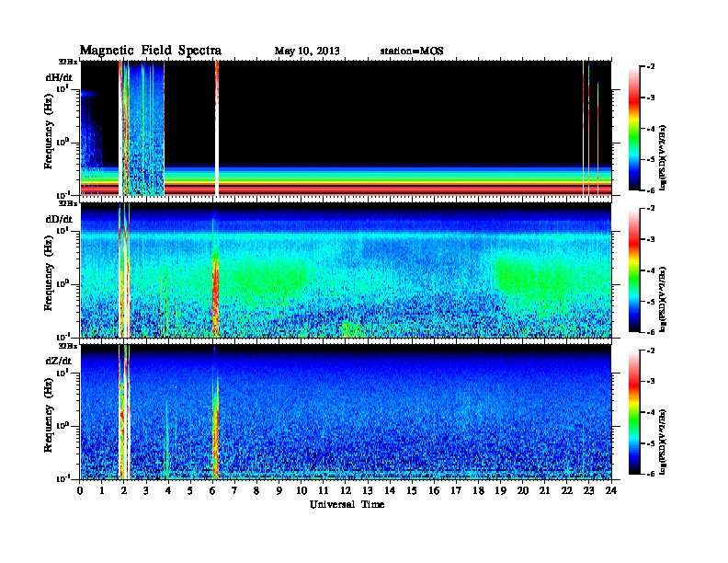Click the hour "19" tick label on the time axis

tap(500, 490)
